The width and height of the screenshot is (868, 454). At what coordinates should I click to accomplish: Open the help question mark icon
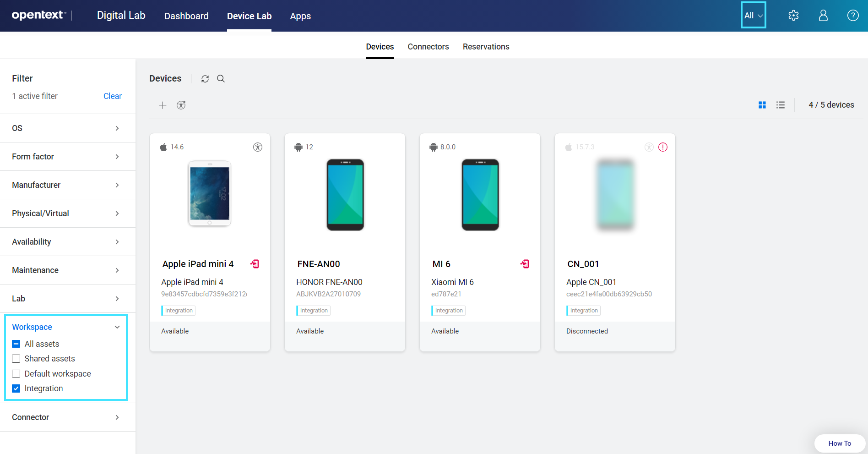[853, 16]
